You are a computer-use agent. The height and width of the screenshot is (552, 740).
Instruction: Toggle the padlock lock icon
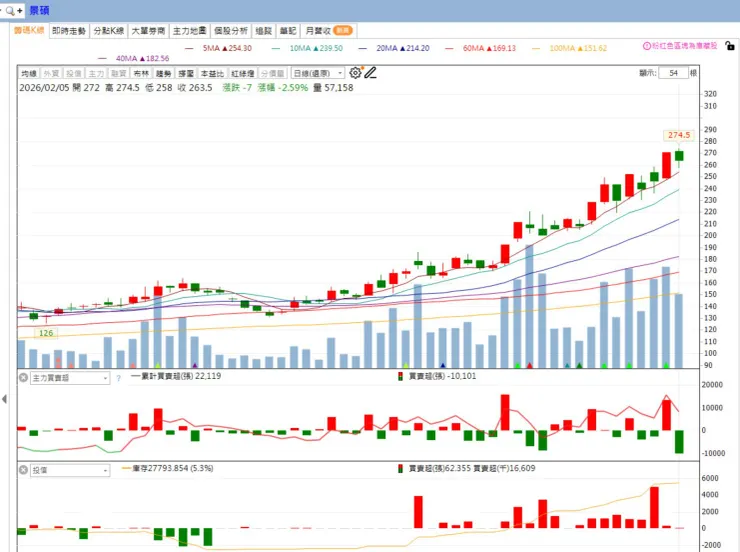(x=730, y=46)
